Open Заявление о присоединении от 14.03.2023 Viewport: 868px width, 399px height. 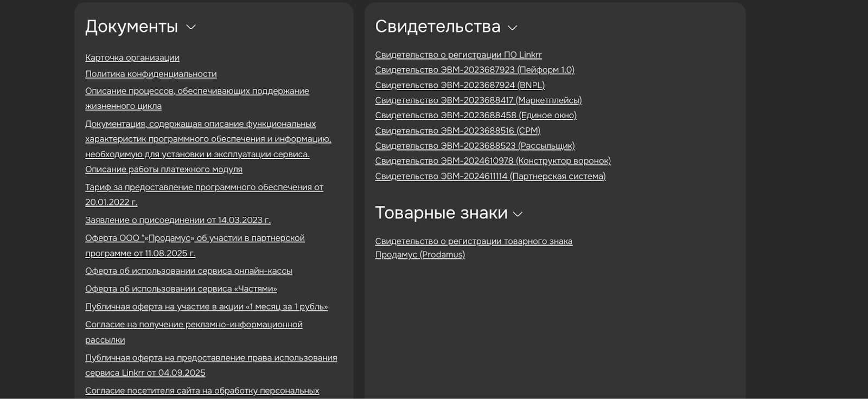(178, 220)
